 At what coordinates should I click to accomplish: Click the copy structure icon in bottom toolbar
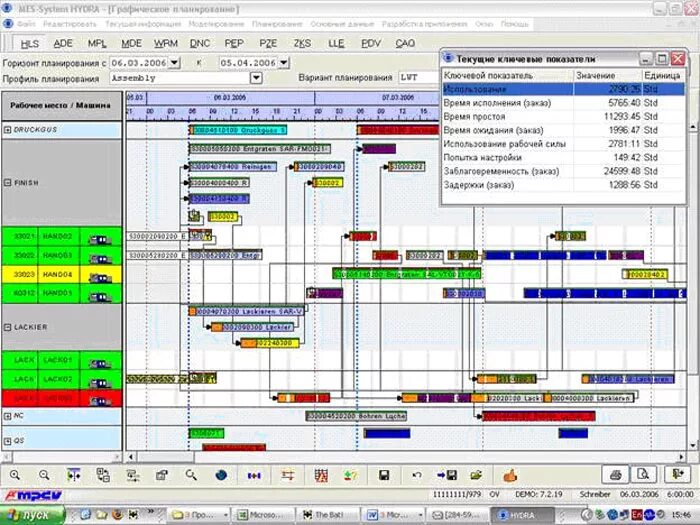[x=103, y=475]
